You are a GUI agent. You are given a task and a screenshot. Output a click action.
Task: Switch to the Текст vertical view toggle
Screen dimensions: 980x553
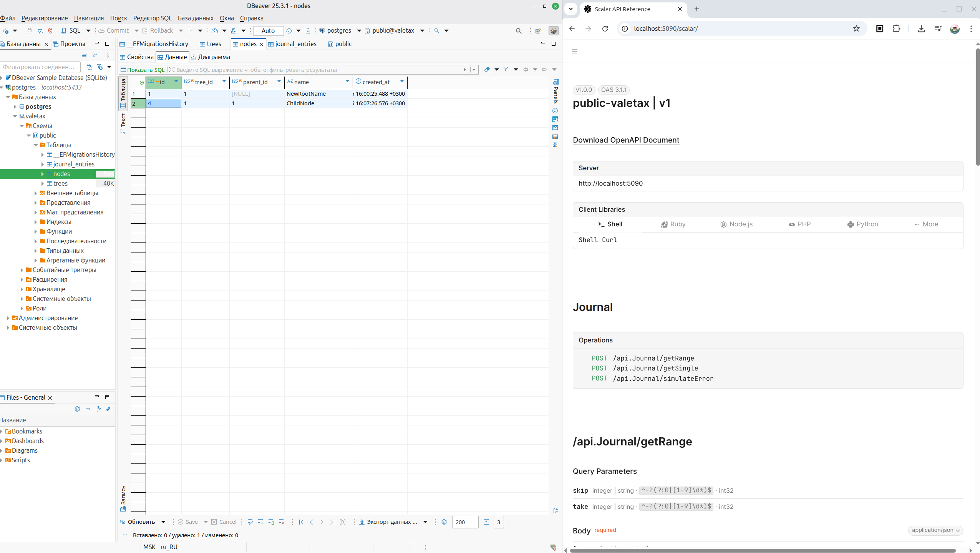tap(123, 122)
